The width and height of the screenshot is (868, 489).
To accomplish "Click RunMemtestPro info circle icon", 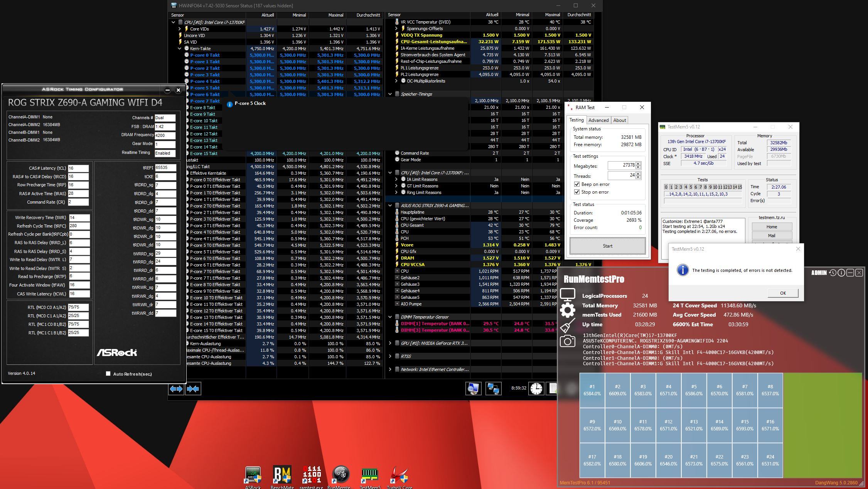I will tap(841, 273).
